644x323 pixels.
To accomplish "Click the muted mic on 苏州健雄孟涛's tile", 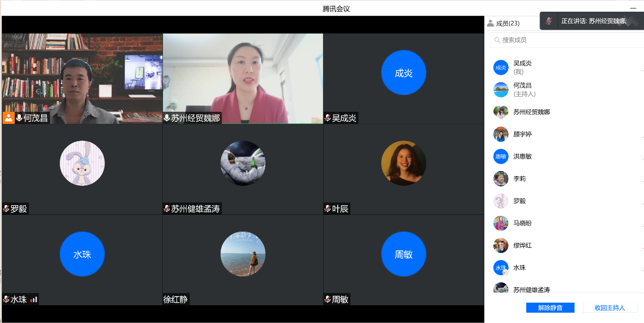I will coord(167,209).
